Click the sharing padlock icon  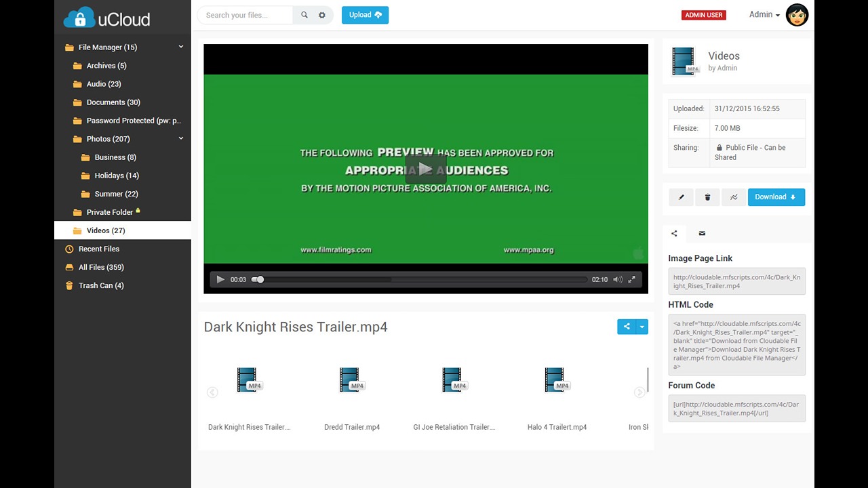pos(719,148)
